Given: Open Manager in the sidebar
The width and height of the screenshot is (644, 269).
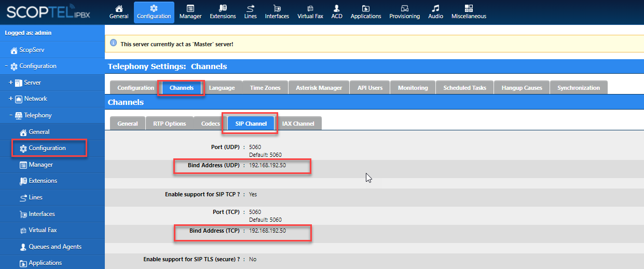Looking at the screenshot, I should click(x=36, y=165).
